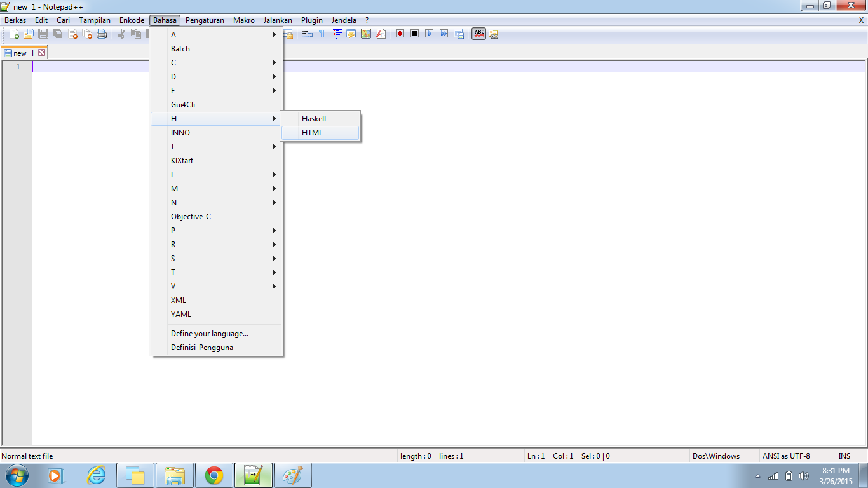Expand the P languages submenu
868x488 pixels.
coord(216,231)
